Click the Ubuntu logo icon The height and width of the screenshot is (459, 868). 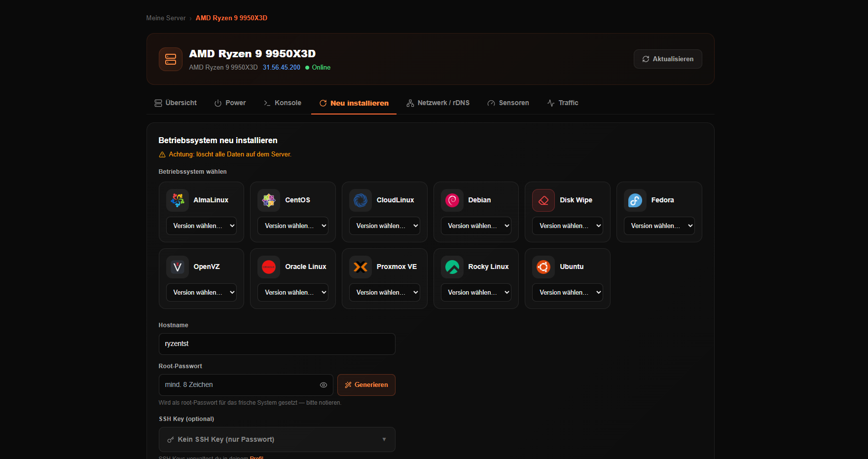point(543,267)
